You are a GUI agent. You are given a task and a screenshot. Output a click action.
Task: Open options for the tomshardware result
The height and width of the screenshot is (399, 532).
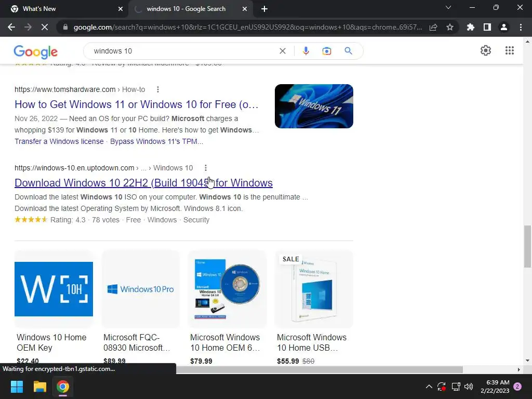158,89
